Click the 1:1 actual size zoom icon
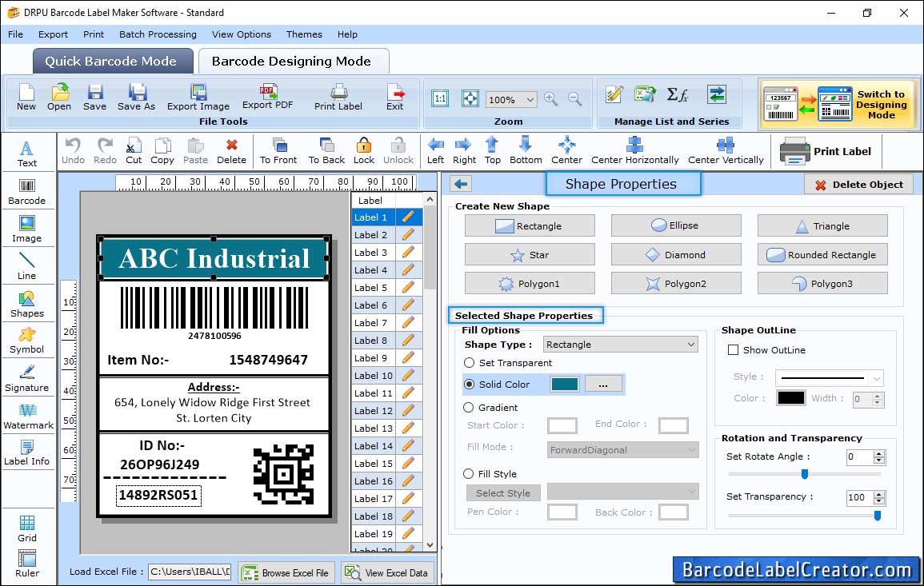This screenshot has height=586, width=924. 440,98
